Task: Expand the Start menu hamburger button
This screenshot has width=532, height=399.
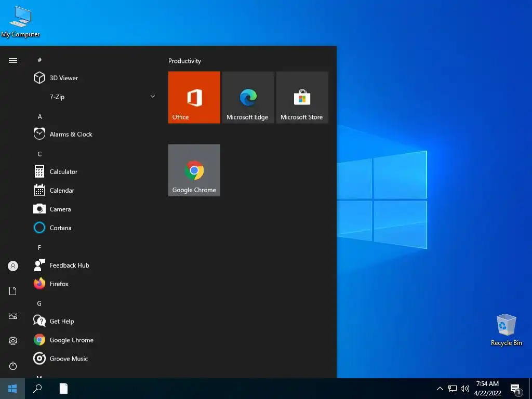Action: [13, 60]
